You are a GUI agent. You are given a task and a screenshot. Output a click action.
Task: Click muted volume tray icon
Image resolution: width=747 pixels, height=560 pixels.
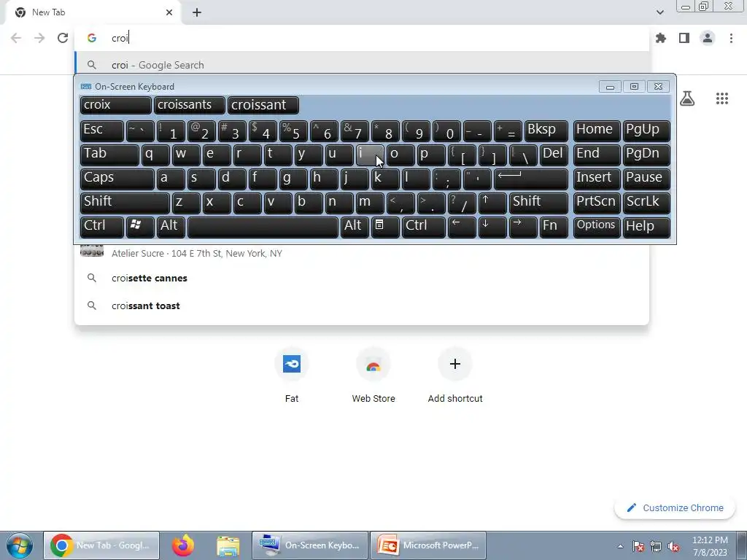673,547
